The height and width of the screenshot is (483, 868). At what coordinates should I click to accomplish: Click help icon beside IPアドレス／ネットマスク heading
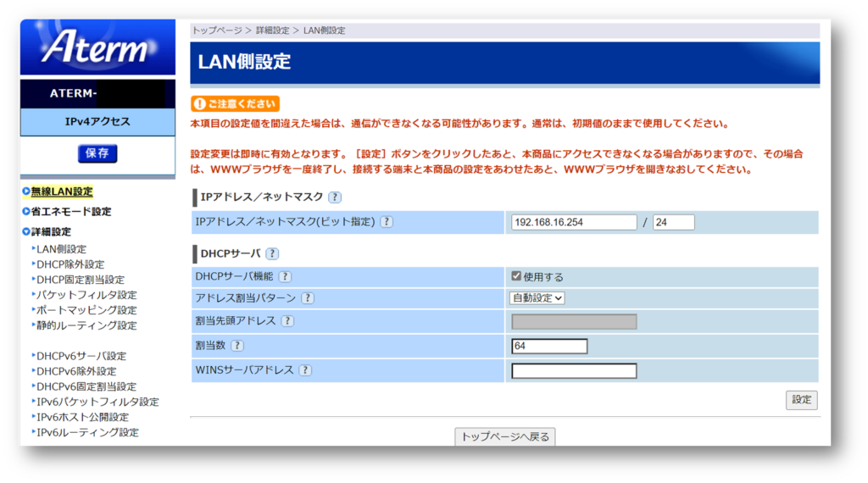(335, 197)
